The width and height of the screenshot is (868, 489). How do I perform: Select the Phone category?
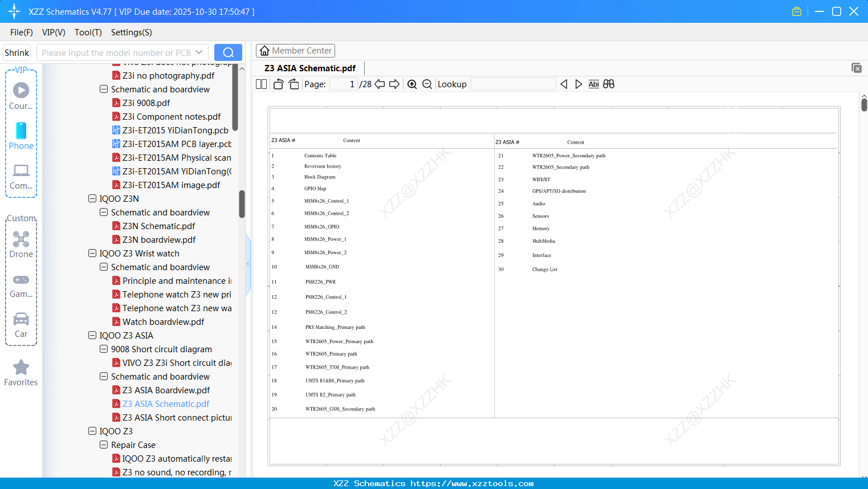(21, 136)
